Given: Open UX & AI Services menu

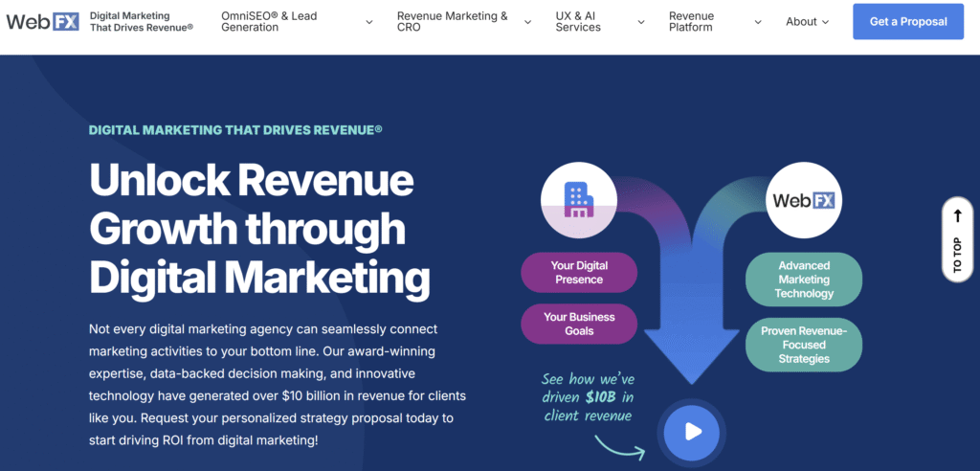Looking at the screenshot, I should tap(578, 22).
